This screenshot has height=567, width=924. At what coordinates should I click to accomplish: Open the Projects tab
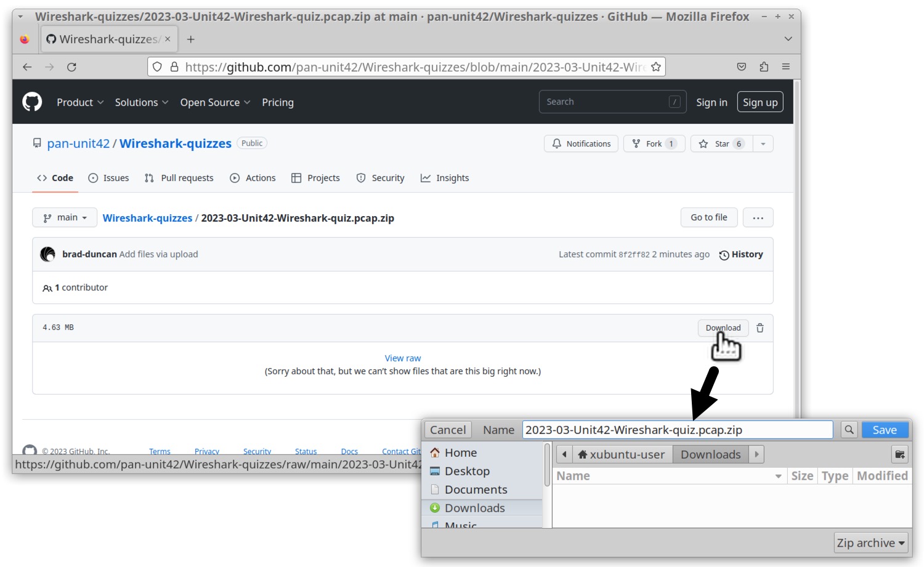(x=315, y=178)
